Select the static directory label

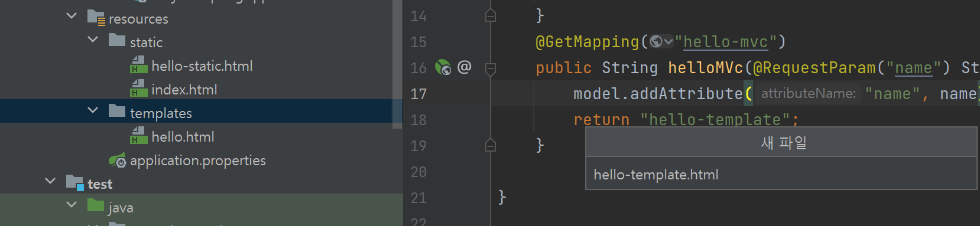click(146, 42)
